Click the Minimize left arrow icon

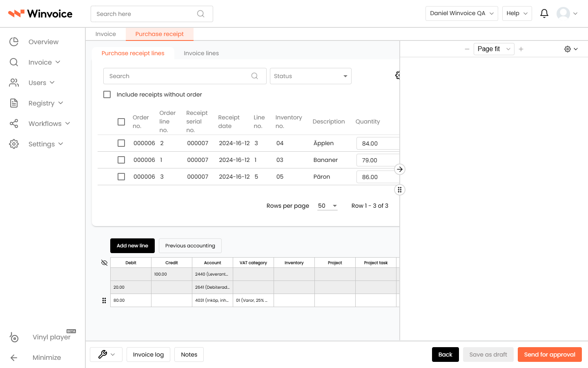point(14,358)
